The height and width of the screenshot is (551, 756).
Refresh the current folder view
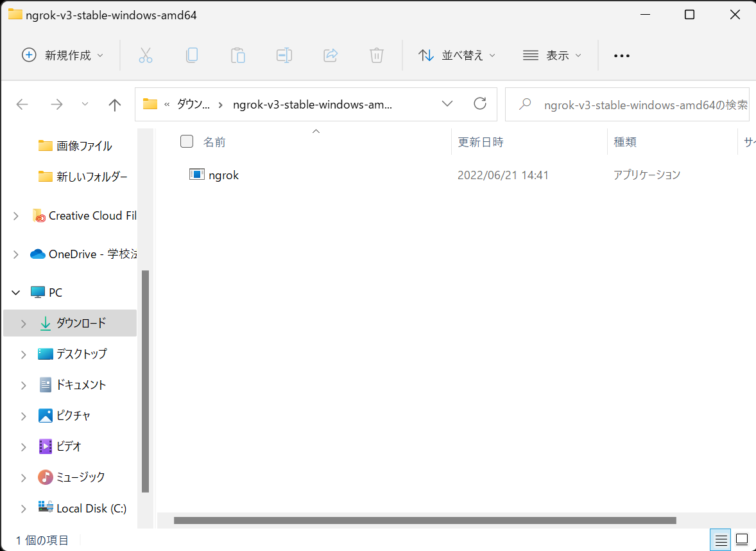click(479, 104)
